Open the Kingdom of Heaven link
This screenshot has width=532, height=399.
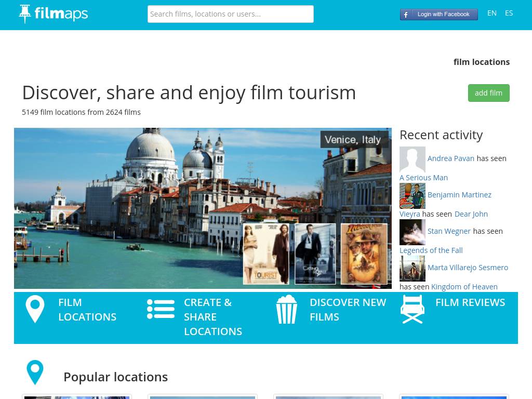pyautogui.click(x=464, y=287)
